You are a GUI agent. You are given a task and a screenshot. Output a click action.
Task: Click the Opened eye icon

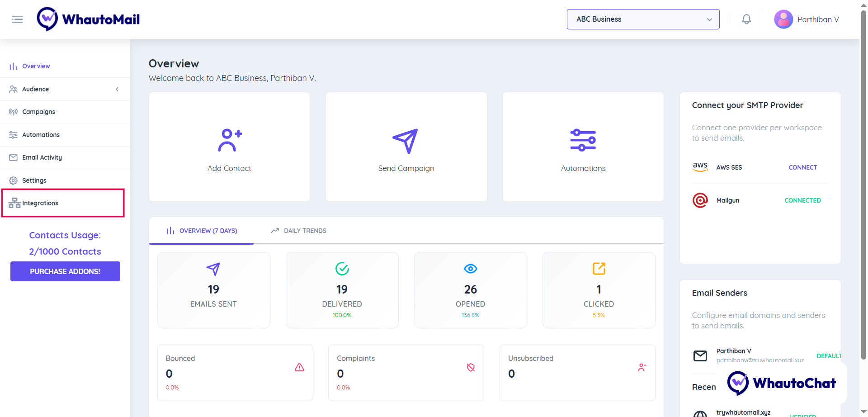point(470,269)
